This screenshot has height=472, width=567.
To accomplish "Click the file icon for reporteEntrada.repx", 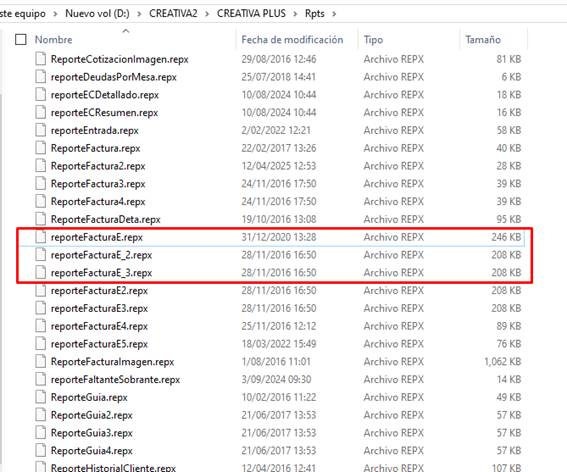I will point(40,130).
